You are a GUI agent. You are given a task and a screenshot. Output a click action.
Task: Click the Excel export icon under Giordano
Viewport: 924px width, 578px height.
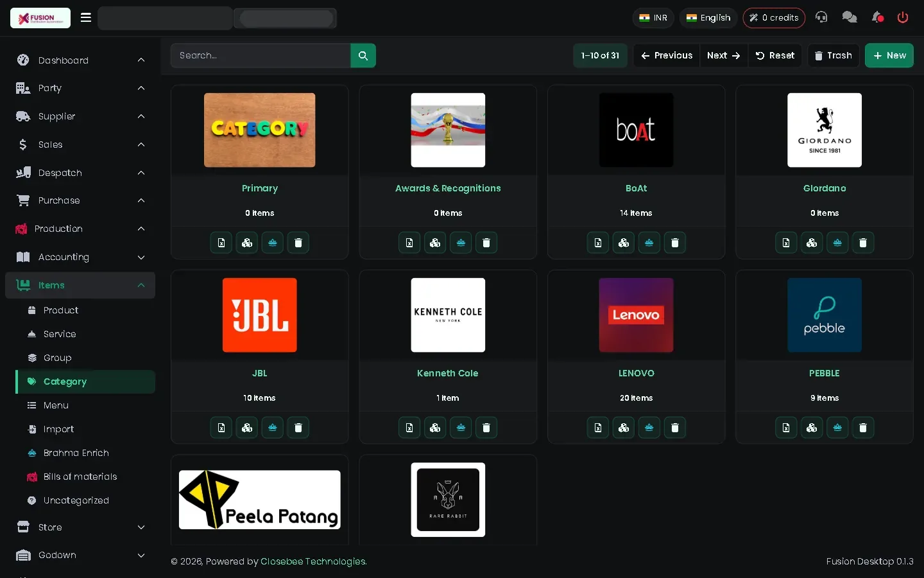(x=786, y=243)
